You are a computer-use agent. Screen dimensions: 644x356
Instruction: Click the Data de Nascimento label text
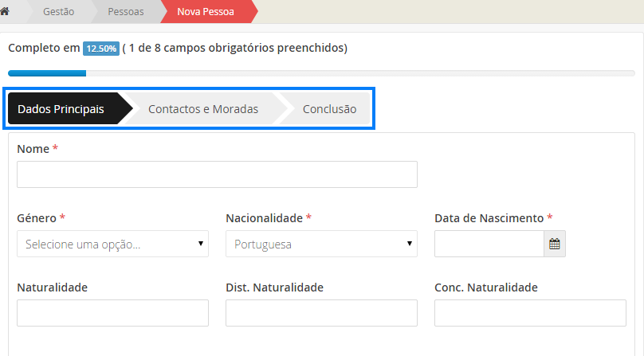coord(489,218)
